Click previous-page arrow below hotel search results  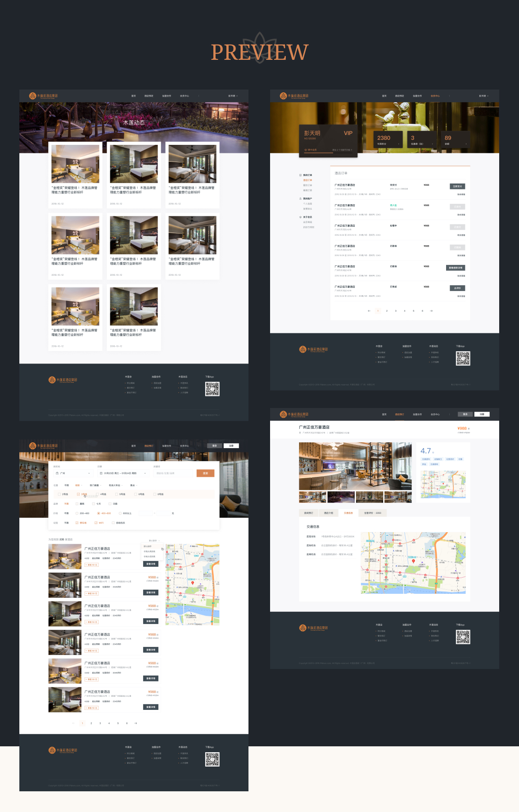73,723
